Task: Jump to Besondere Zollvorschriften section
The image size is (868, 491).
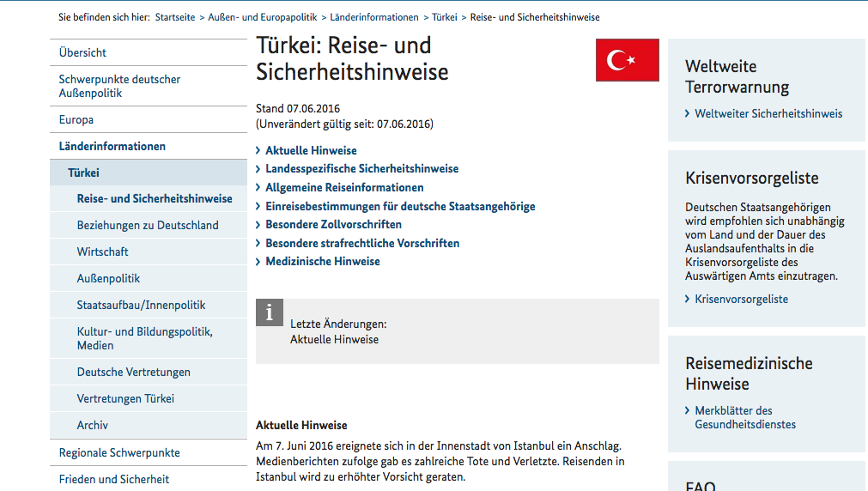Action: pos(334,225)
